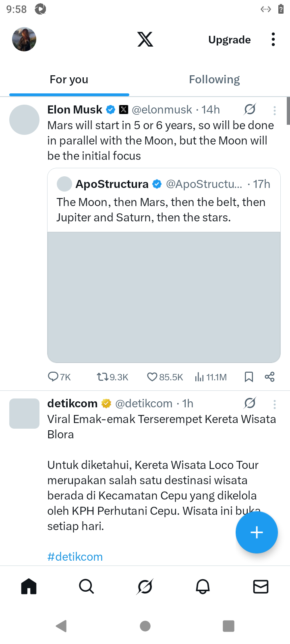This screenshot has width=290, height=644.
Task: Select the For you tab
Action: [69, 80]
